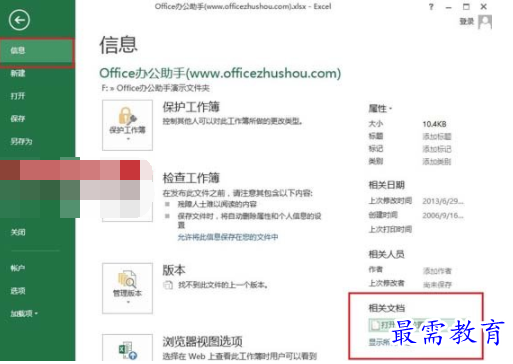Click 添加作者 to add an author
513x364 pixels.
(x=437, y=271)
